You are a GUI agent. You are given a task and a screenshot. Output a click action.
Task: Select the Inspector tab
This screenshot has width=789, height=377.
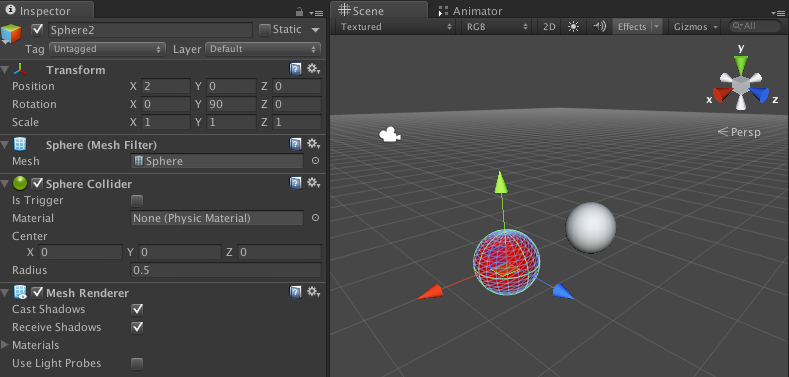pyautogui.click(x=46, y=10)
